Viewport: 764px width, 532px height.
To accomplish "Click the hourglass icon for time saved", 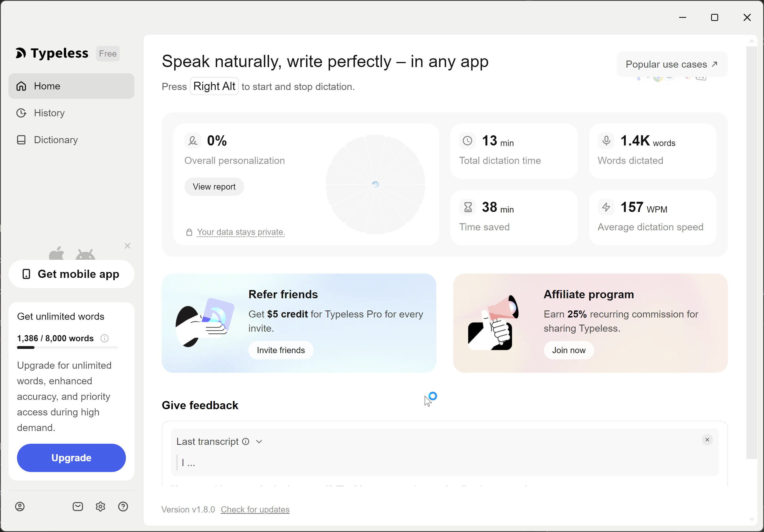I will 467,207.
